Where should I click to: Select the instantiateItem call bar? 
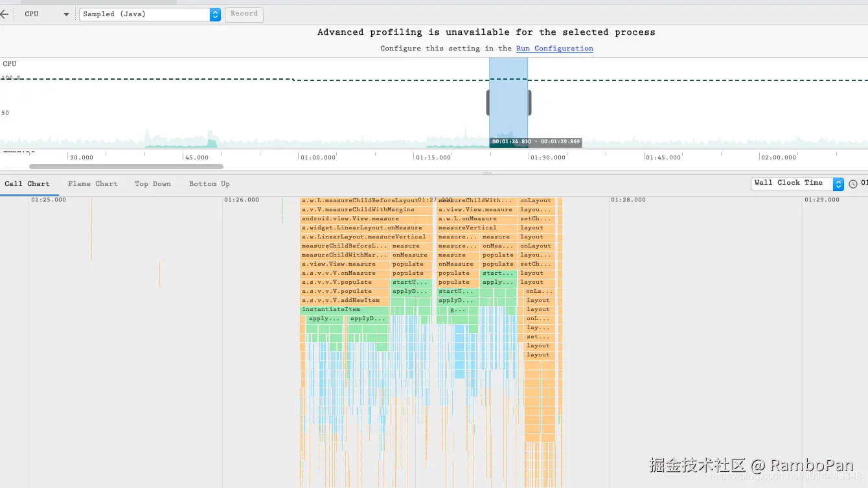coord(345,310)
